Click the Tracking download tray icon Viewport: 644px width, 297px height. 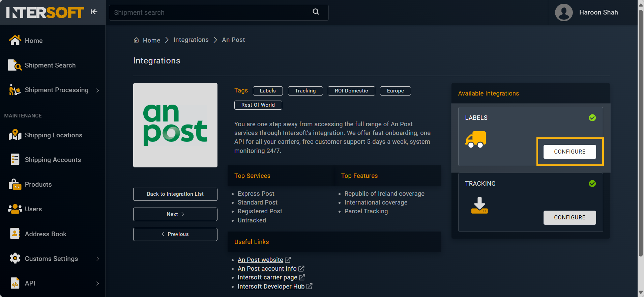[479, 206]
